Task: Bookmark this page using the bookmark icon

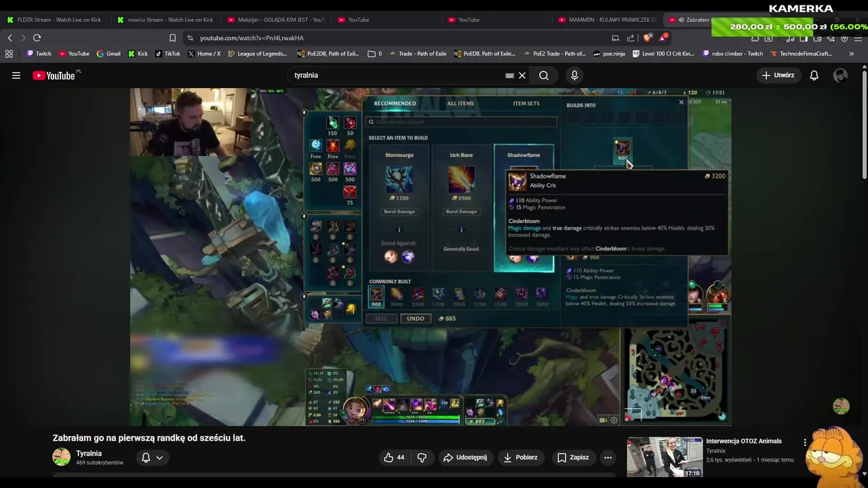Action: click(x=172, y=38)
